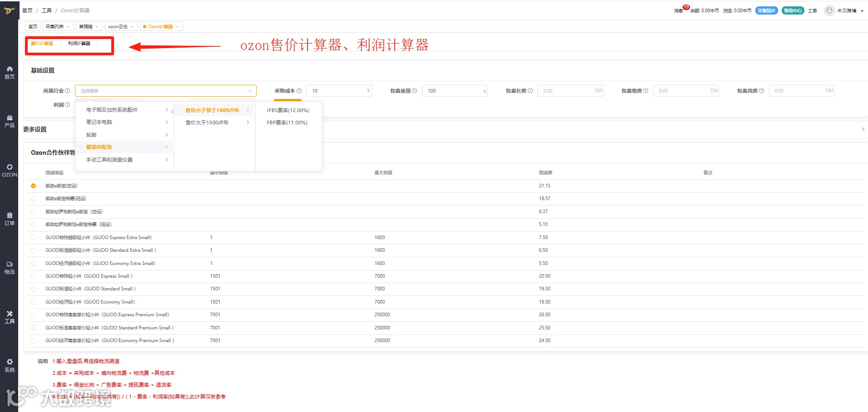
Task: Click the 包裹重量 input field
Action: [455, 91]
